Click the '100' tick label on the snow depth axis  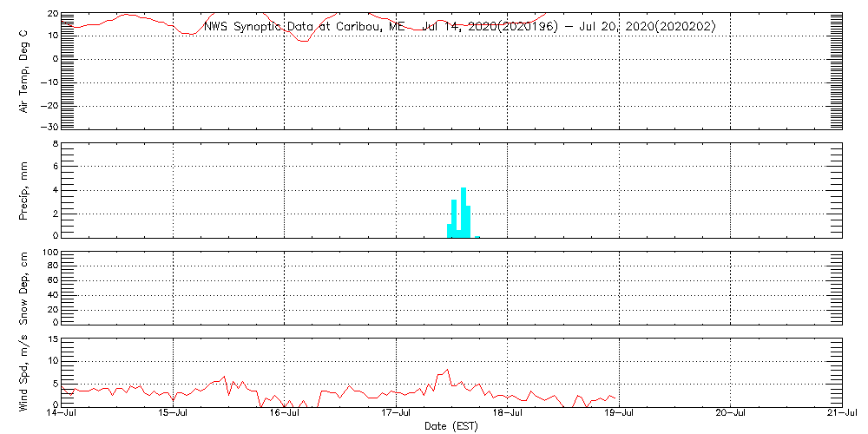tap(50, 253)
